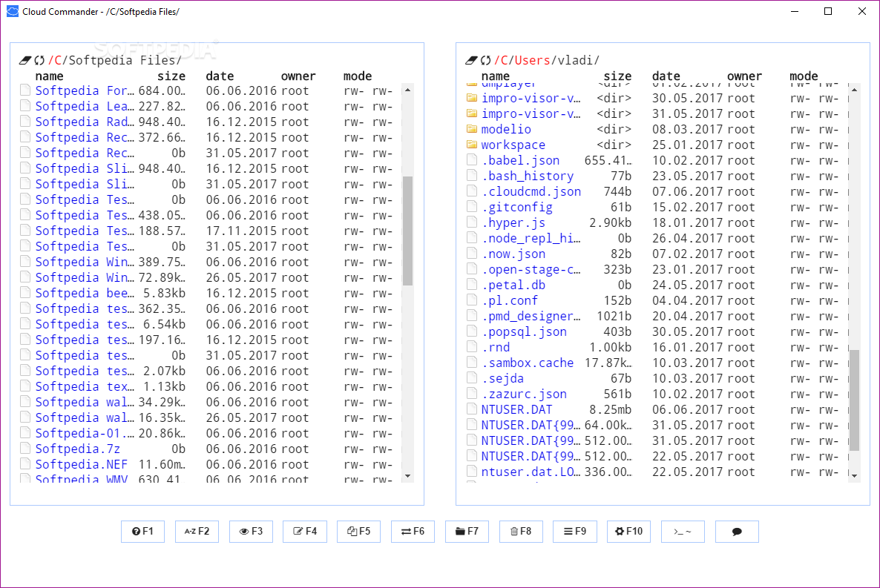Click the right panel scroll down arrow
Screen dimensions: 880x588
pyautogui.click(x=854, y=476)
